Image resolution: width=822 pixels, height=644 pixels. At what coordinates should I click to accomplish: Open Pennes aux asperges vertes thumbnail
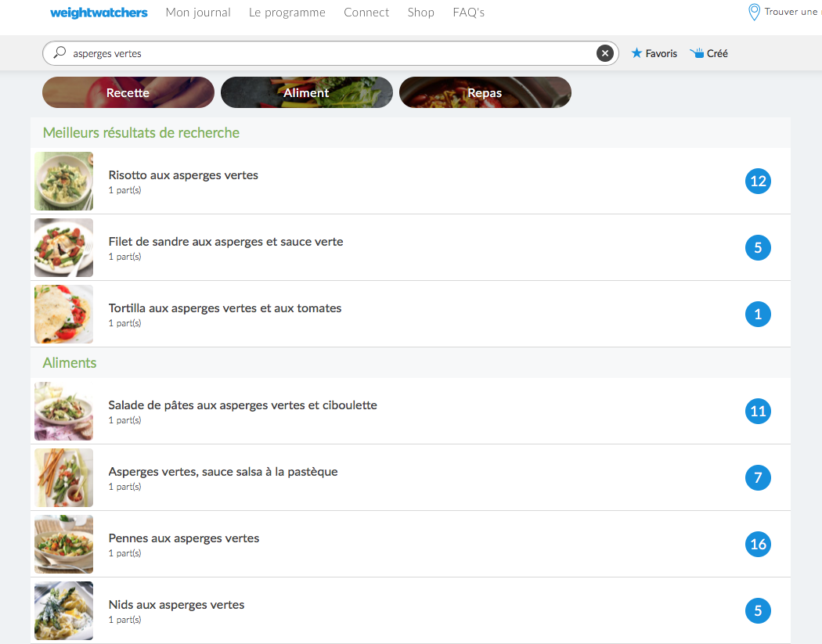pos(63,544)
